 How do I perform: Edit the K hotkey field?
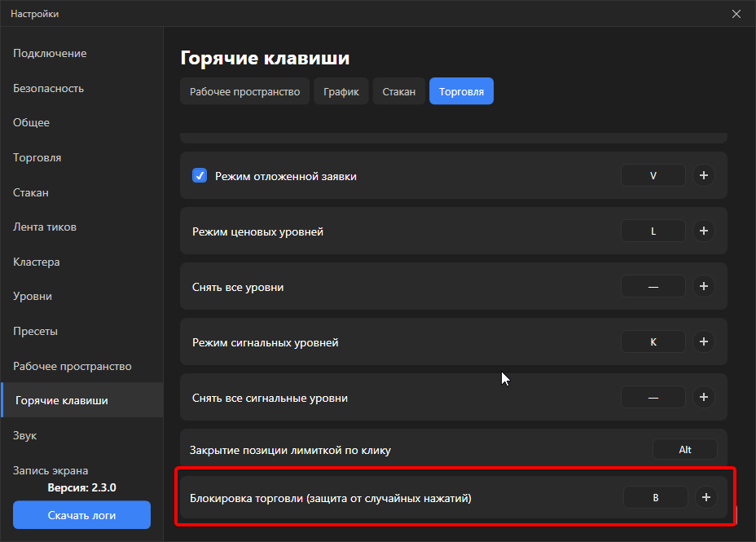pyautogui.click(x=653, y=342)
